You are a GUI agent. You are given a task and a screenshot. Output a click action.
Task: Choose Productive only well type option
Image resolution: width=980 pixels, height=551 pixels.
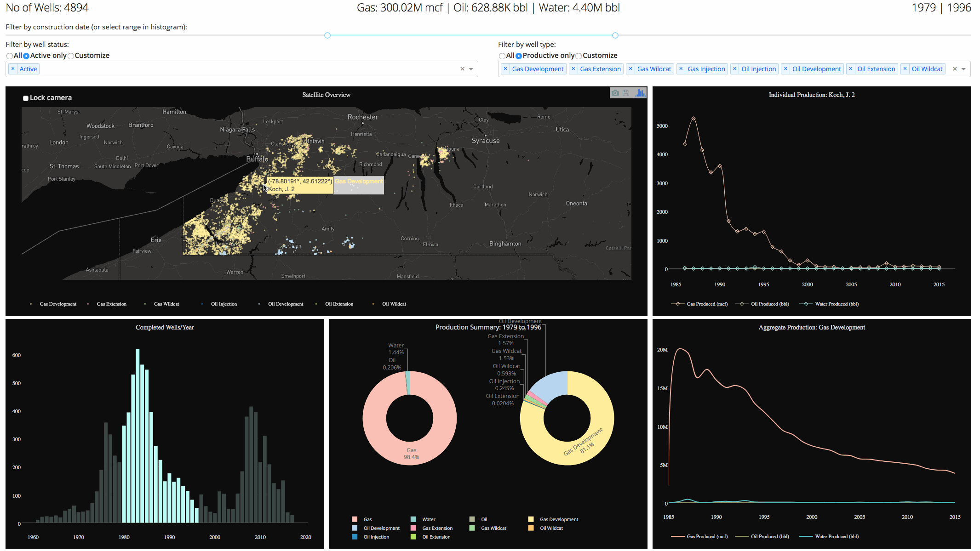(519, 56)
